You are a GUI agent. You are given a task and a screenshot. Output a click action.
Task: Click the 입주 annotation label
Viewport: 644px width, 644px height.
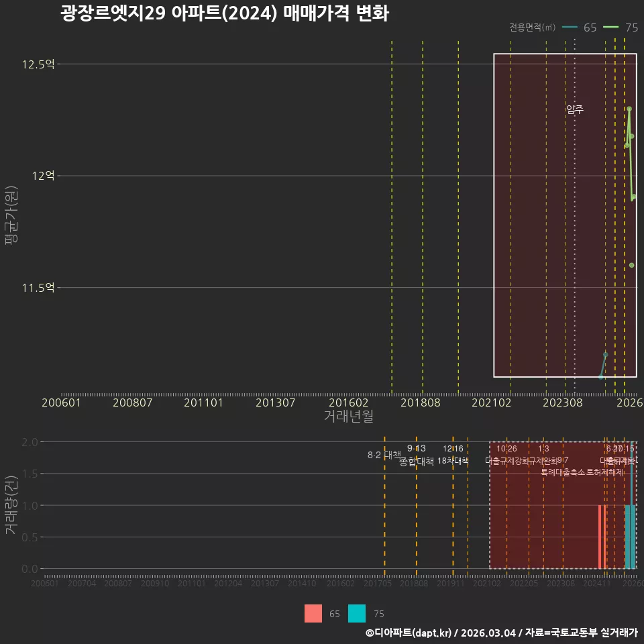[x=575, y=109]
